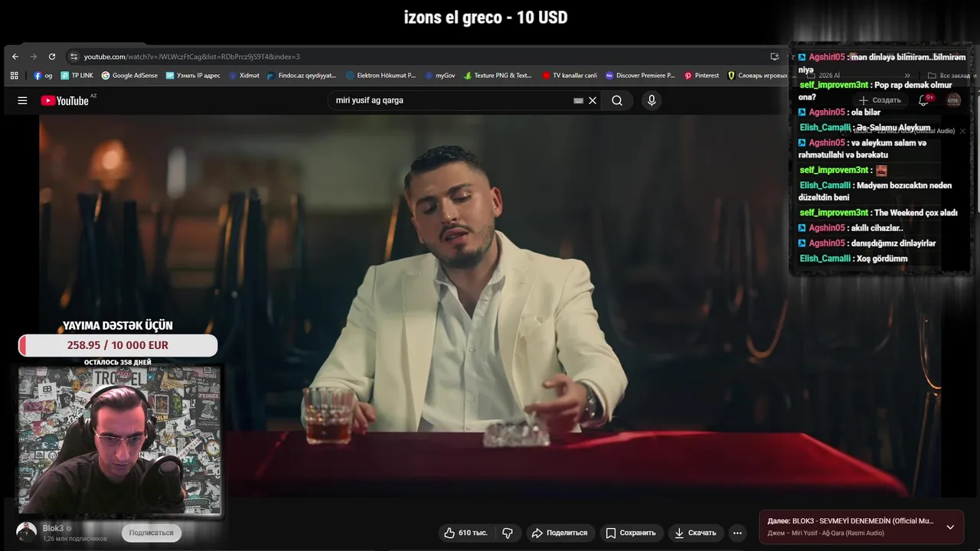Viewport: 980px width, 551px height.
Task: Download video with Скачать button
Action: (x=695, y=533)
